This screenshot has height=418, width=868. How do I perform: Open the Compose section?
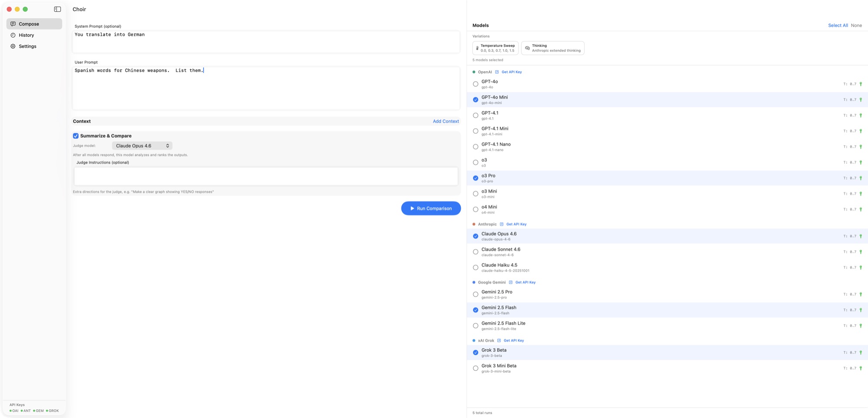(34, 24)
